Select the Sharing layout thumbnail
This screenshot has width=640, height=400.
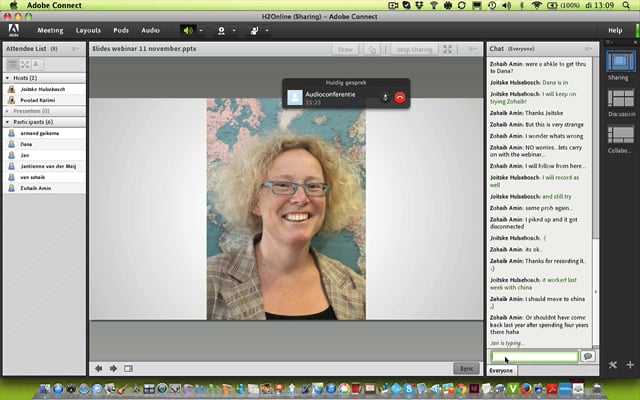pos(620,61)
